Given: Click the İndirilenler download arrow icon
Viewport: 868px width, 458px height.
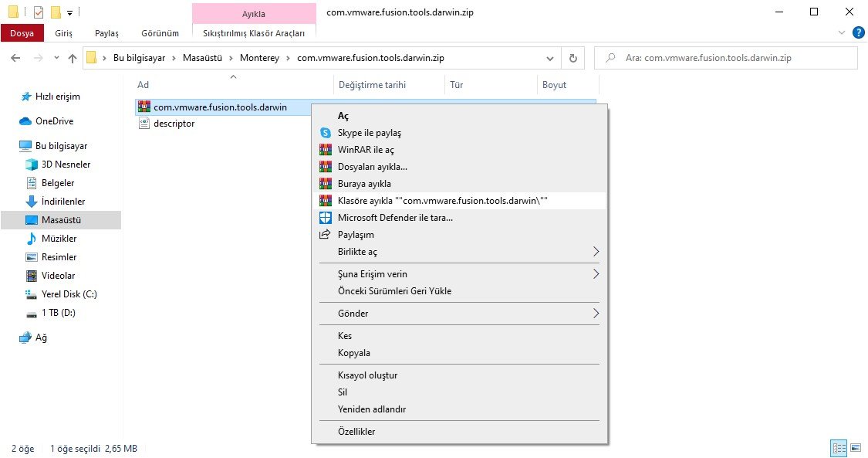Looking at the screenshot, I should (x=32, y=202).
